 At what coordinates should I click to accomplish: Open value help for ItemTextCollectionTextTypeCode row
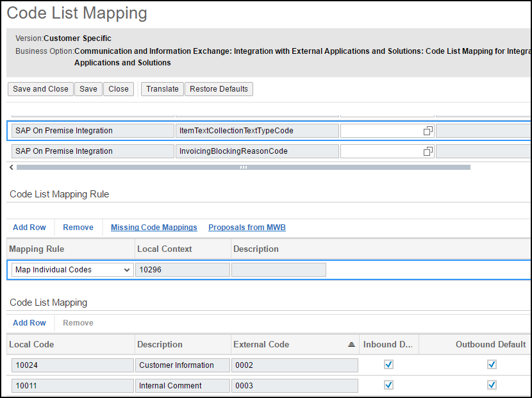pyautogui.click(x=428, y=131)
